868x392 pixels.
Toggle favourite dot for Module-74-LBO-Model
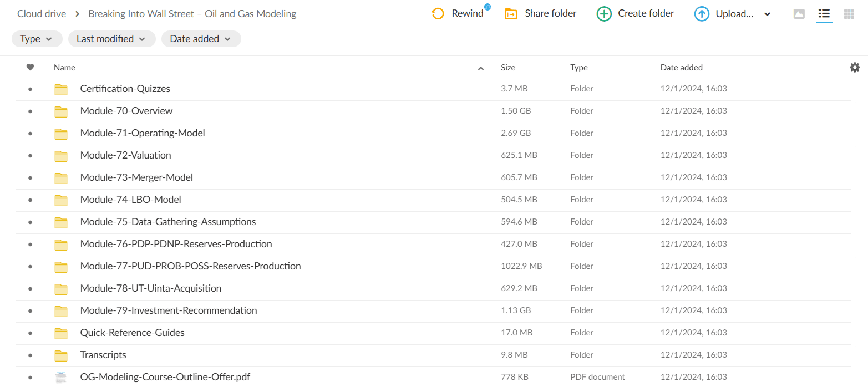[30, 200]
